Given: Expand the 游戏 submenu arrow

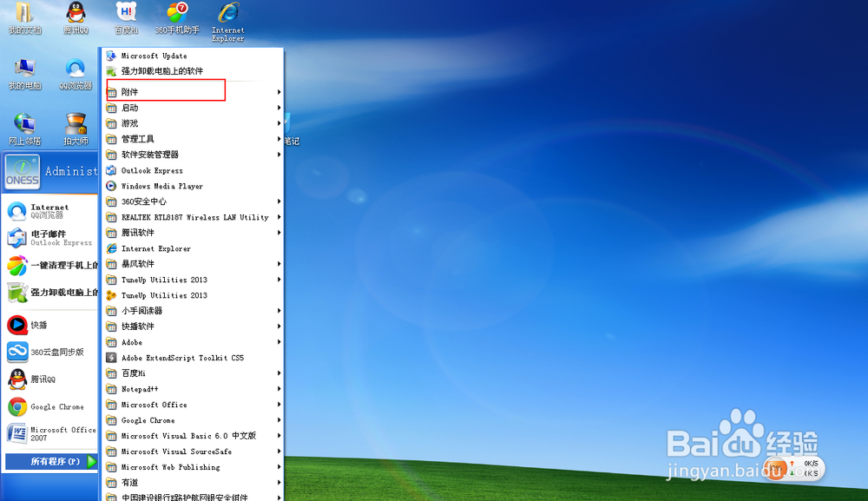Looking at the screenshot, I should [x=279, y=123].
